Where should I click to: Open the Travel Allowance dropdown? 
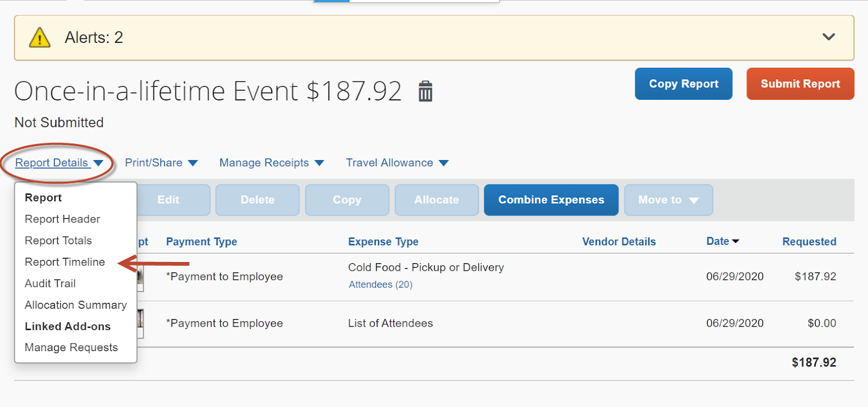(x=397, y=163)
